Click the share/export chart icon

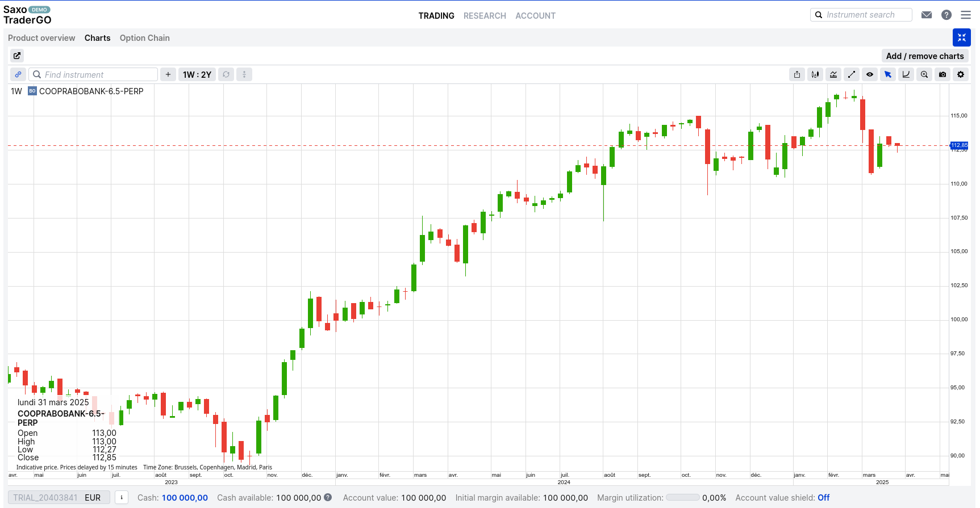(797, 74)
